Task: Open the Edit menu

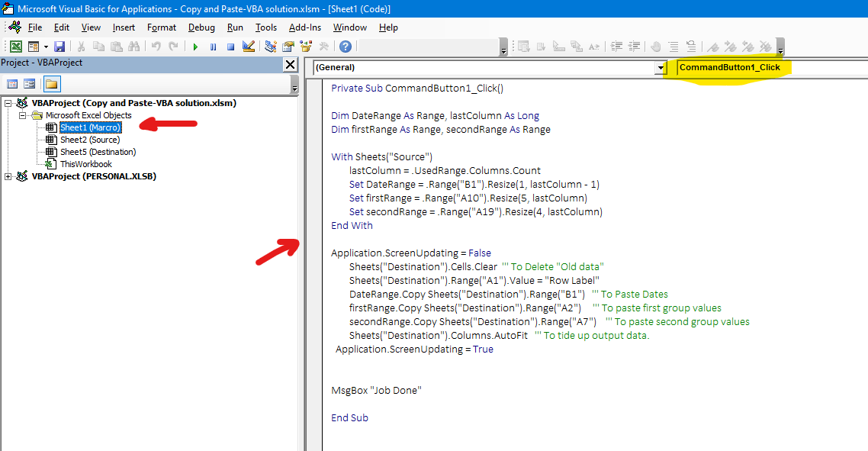Action: point(62,27)
